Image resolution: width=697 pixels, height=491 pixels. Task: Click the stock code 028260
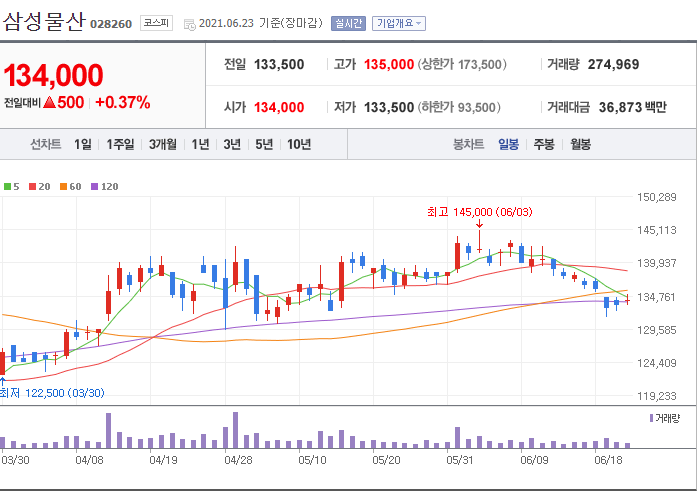click(x=111, y=24)
